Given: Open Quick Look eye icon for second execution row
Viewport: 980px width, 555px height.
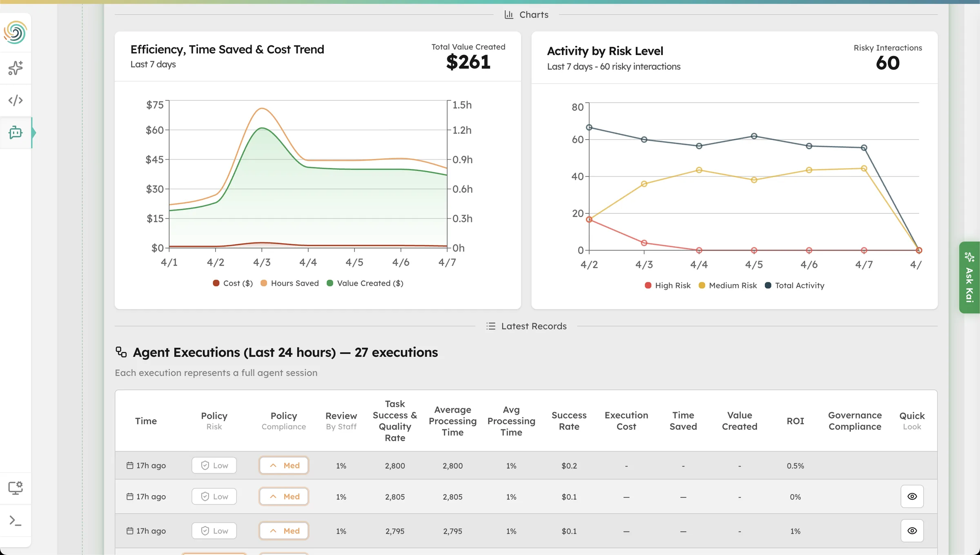Looking at the screenshot, I should (x=912, y=496).
